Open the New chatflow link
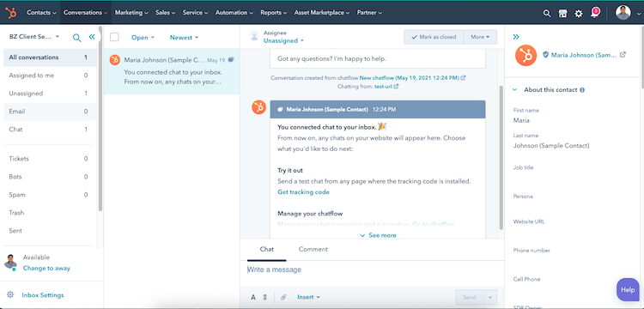 [x=410, y=77]
